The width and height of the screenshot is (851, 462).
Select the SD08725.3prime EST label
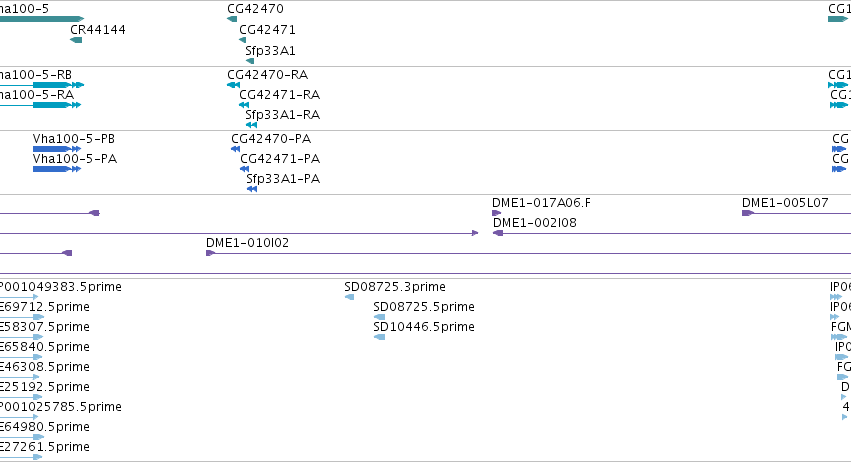pos(395,287)
